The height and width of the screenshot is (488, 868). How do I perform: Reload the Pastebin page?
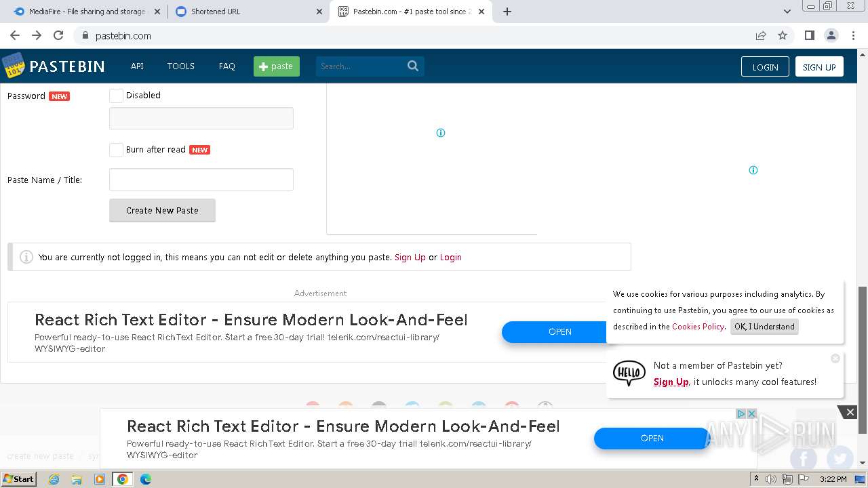58,35
